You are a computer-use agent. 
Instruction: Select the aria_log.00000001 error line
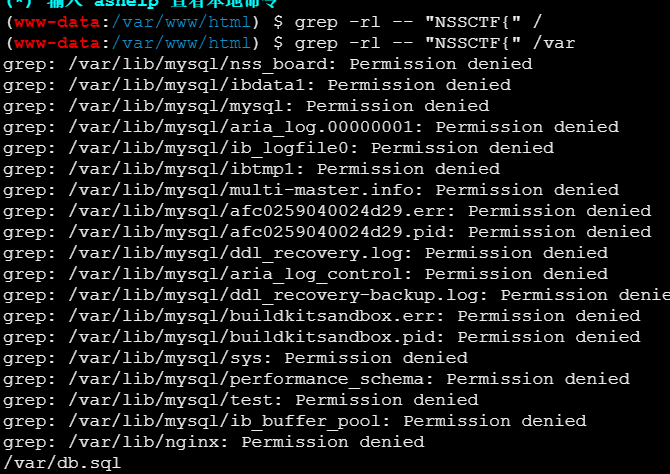point(311,127)
